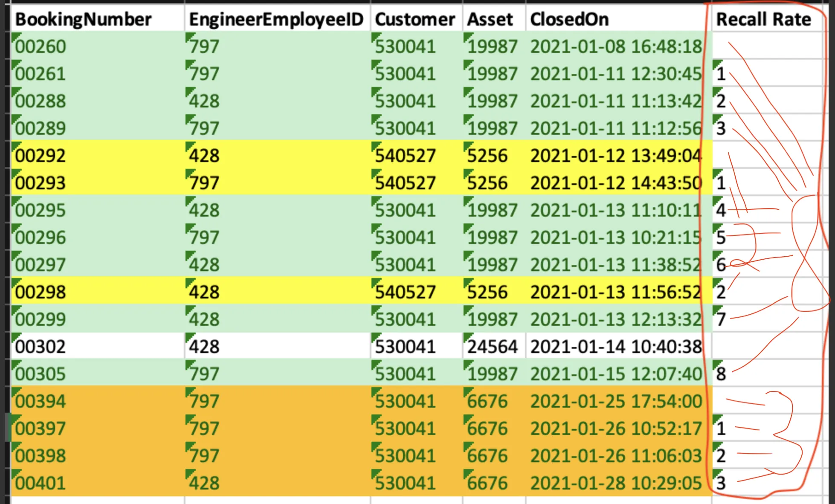The height and width of the screenshot is (504, 835).
Task: Click ClosedOn cell 2021-01-14 10:40:38
Action: click(x=616, y=346)
